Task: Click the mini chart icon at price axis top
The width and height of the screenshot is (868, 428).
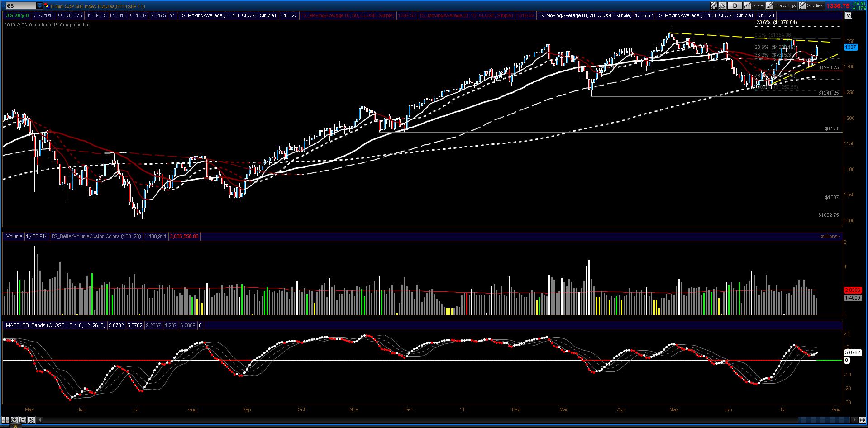Action: click(x=848, y=15)
